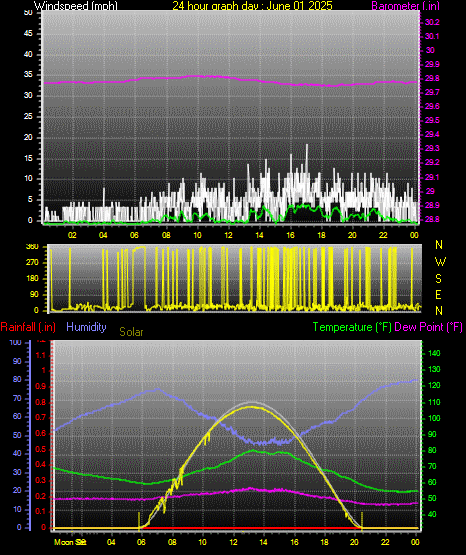This screenshot has height=555, width=466.
Task: Click the 29.8 barometer scale value
Action: coord(432,78)
